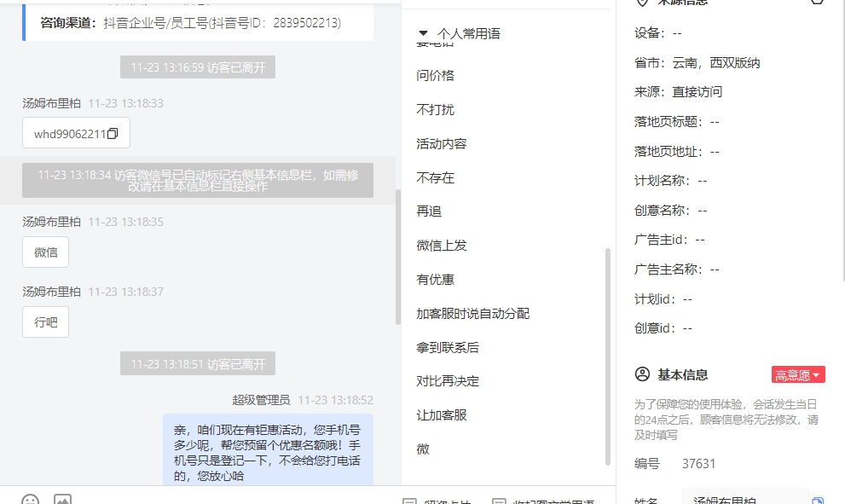Use the 拿到联系后 quick phrase

click(448, 348)
